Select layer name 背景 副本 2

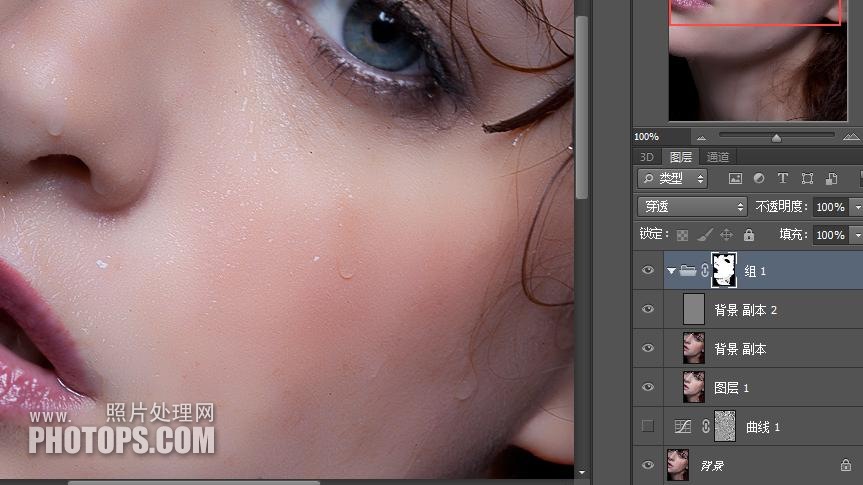(x=745, y=310)
